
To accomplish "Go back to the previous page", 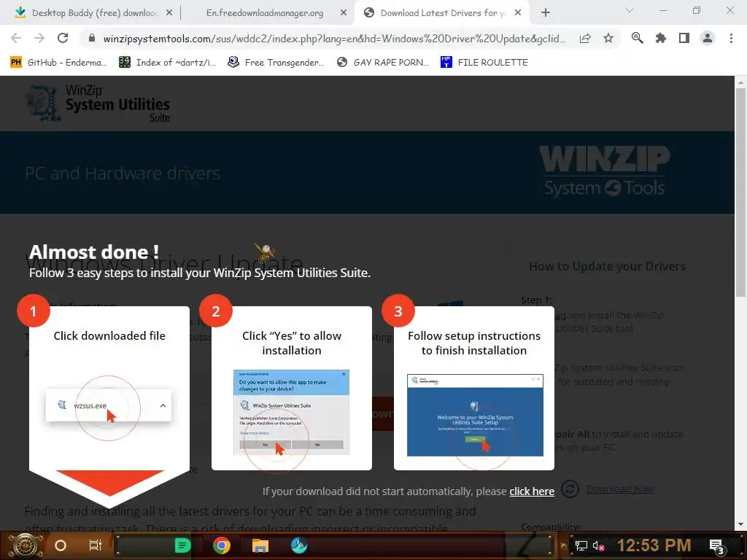I will coord(16,38).
